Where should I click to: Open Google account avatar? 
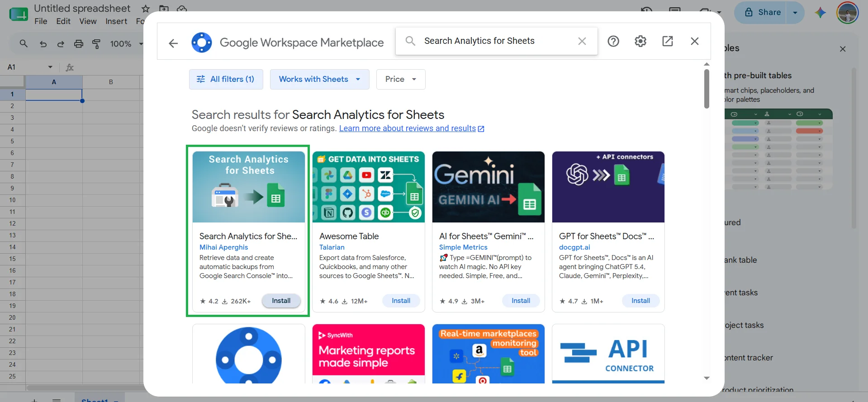(847, 13)
